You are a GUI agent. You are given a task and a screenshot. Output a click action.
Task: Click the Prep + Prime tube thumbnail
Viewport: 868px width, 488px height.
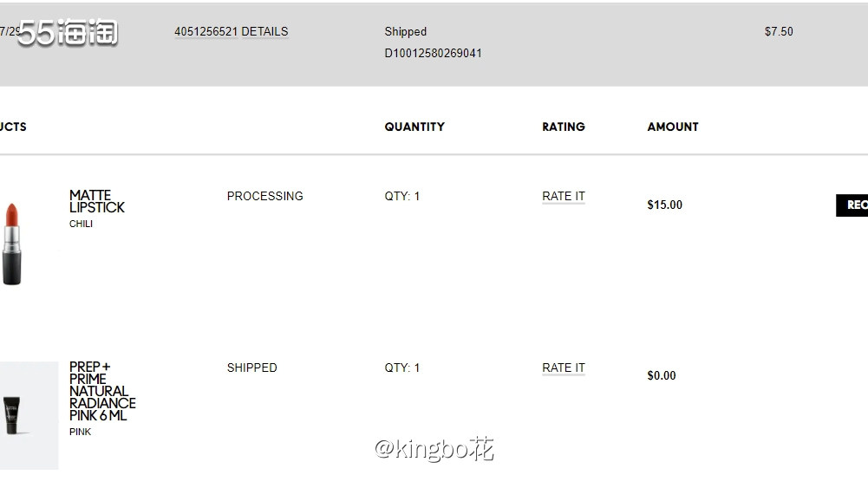point(29,415)
